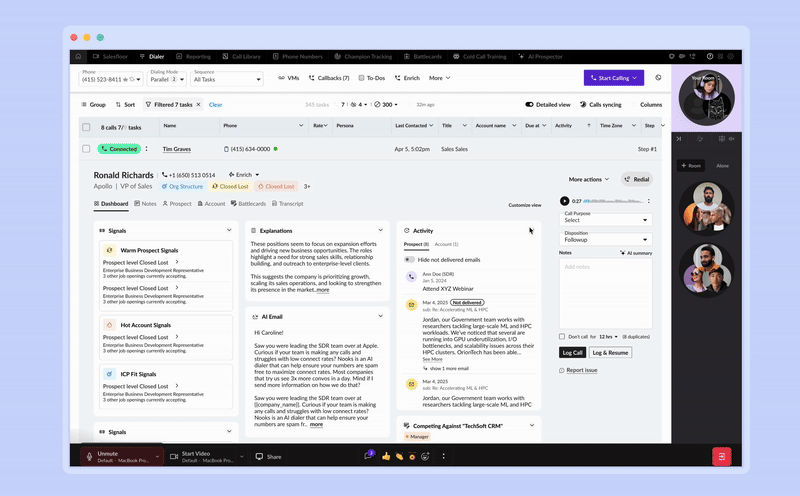Click the Start Calling button
The width and height of the screenshot is (800, 496).
[614, 78]
